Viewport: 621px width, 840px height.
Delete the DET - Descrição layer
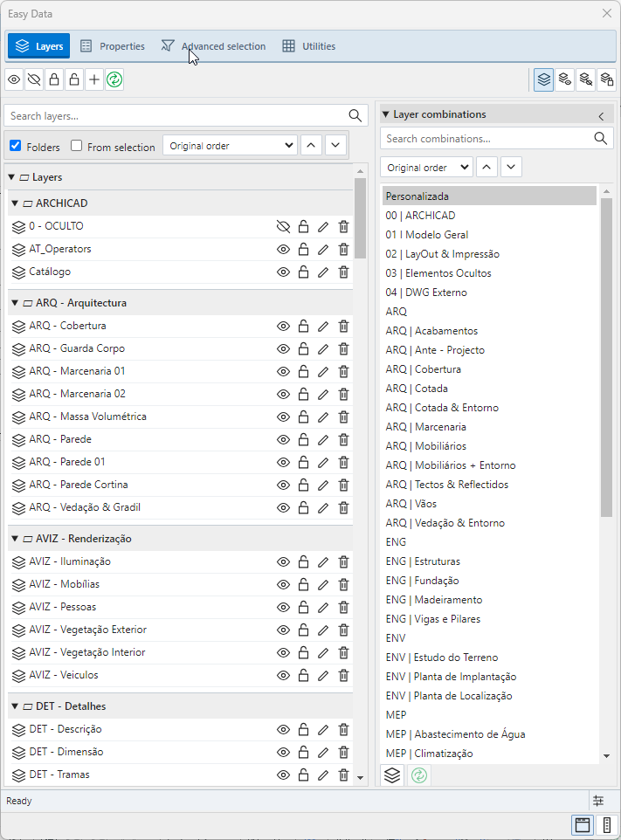(x=343, y=730)
